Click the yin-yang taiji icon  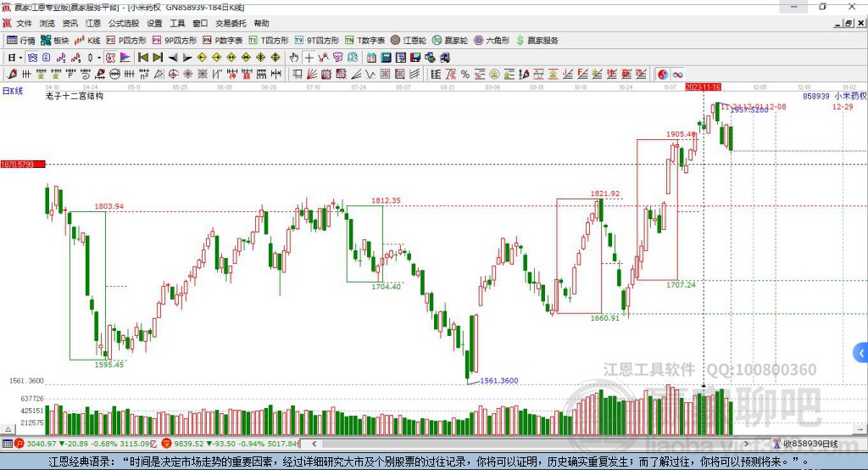[x=663, y=75]
